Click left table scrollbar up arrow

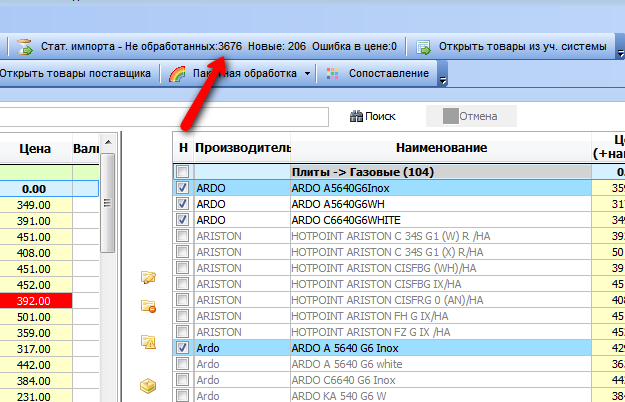click(108, 142)
